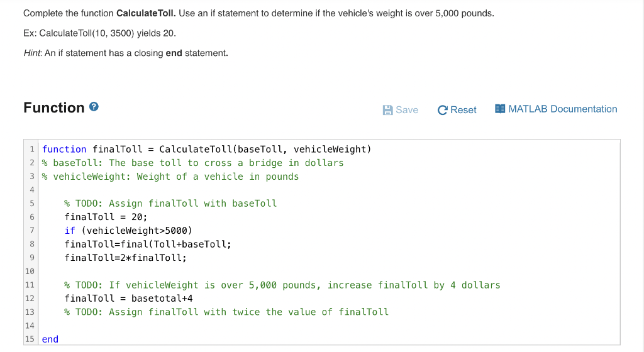Image resolution: width=644 pixels, height=352 pixels.
Task: Click line number 7 in the gutter
Action: [32, 231]
